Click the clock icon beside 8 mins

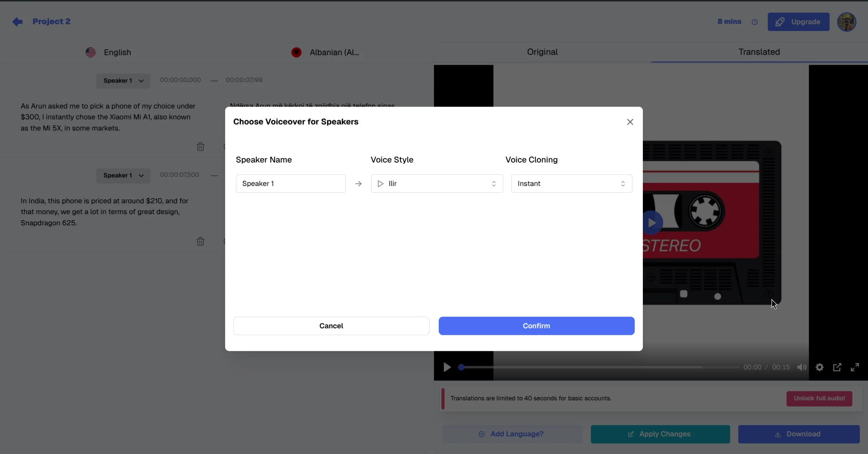(x=755, y=22)
